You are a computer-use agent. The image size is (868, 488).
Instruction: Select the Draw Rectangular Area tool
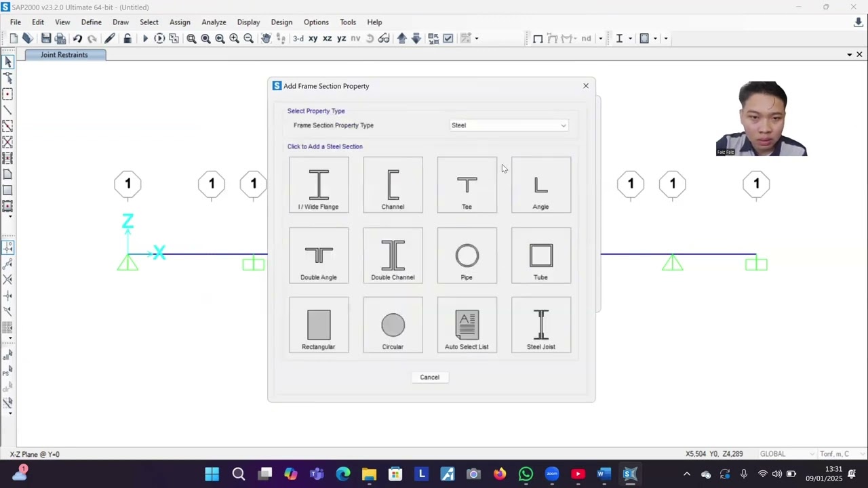click(x=8, y=190)
